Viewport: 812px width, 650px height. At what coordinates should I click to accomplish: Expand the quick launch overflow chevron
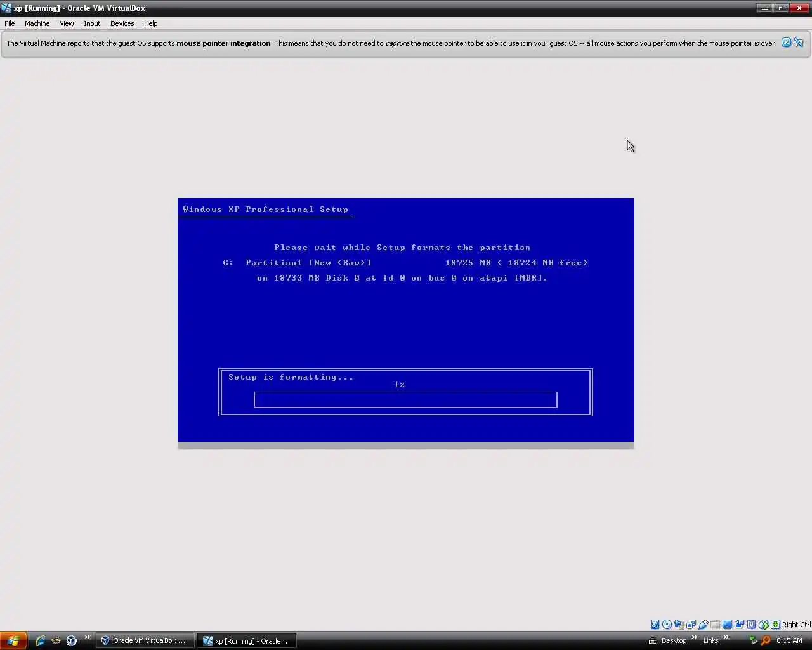pos(88,638)
